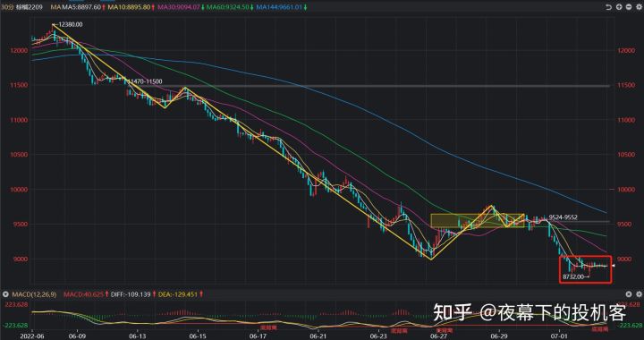This screenshot has height=340, width=644.
Task: Click the 9524-9552 level label
Action: click(x=563, y=217)
